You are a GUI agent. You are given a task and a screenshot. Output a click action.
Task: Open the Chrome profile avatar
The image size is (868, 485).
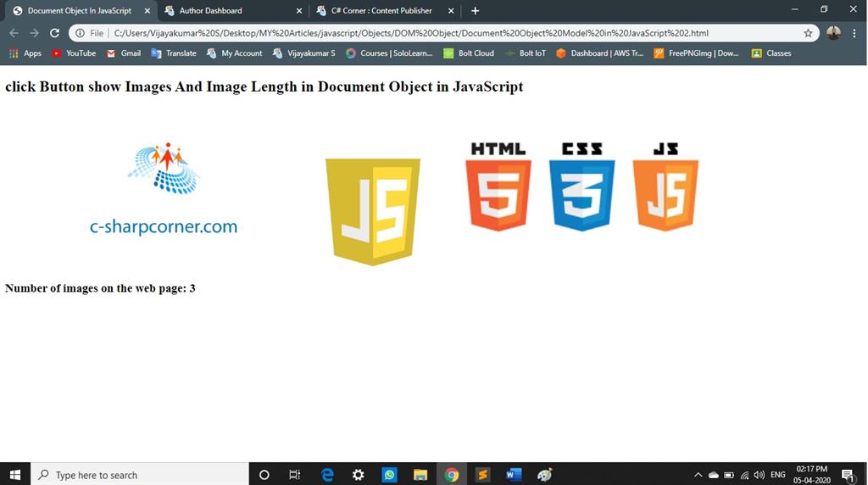[834, 33]
